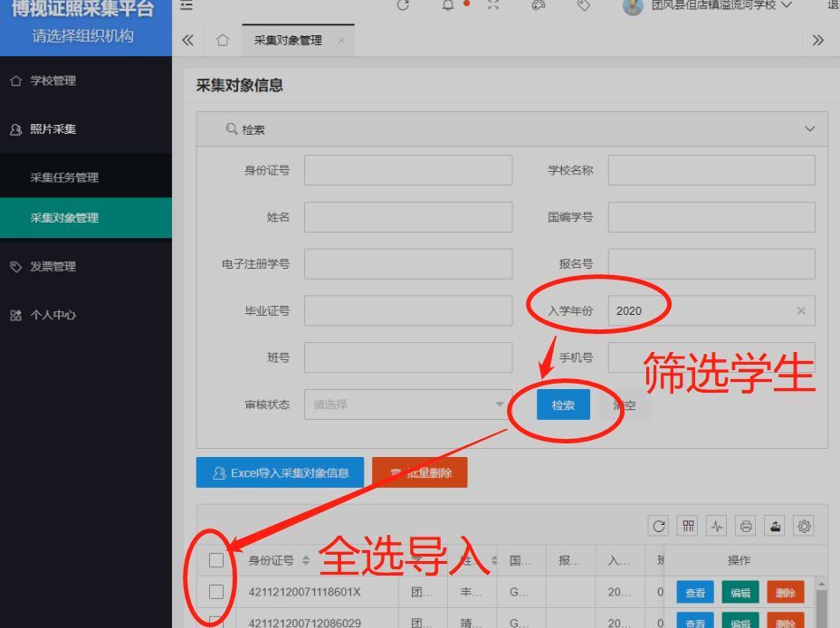
Task: Open the theme palette icon in top bar
Action: (538, 5)
